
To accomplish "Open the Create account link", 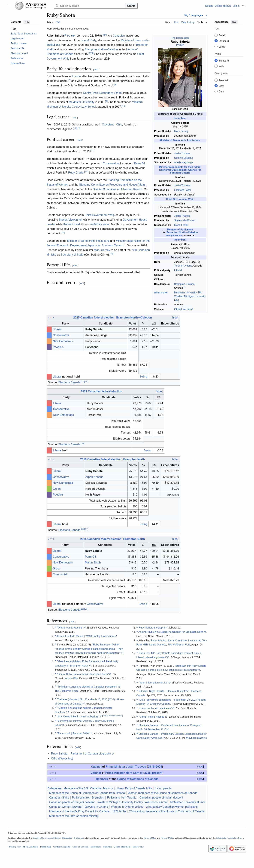I will [223, 6].
